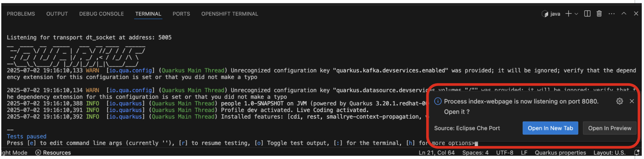Maximize panel with up chevron

(624, 14)
